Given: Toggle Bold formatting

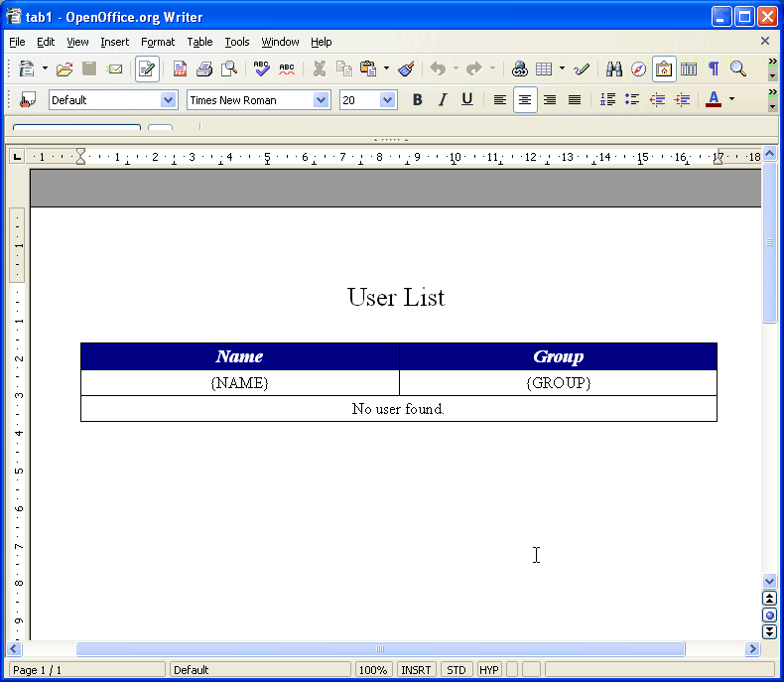Looking at the screenshot, I should click(418, 100).
